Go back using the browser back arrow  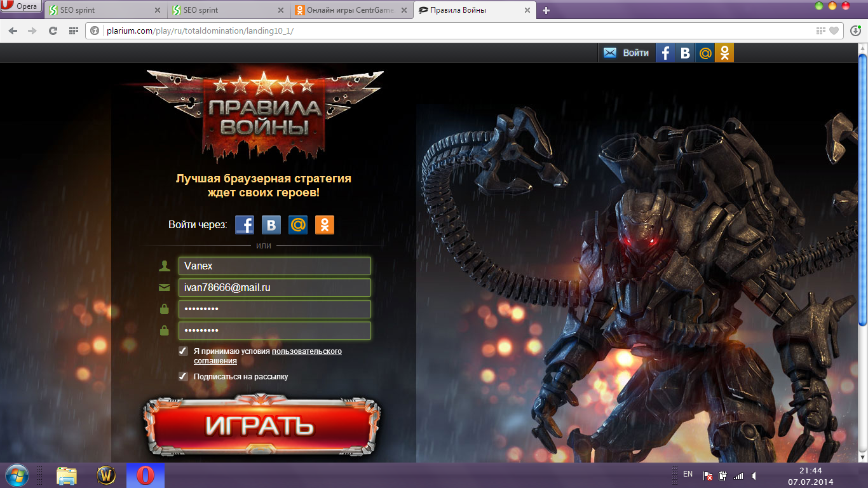[x=13, y=30]
